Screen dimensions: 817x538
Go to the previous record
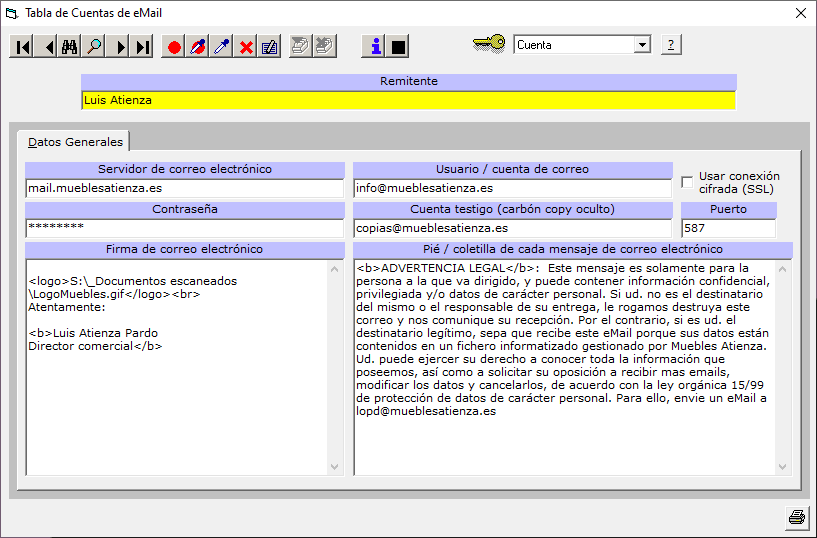point(46,46)
